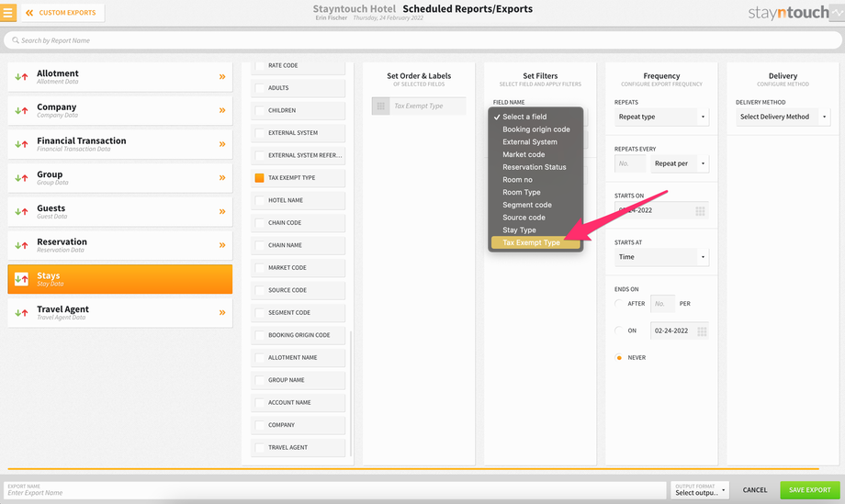This screenshot has height=504, width=845.
Task: Check the Company field checkbox
Action: (x=260, y=425)
